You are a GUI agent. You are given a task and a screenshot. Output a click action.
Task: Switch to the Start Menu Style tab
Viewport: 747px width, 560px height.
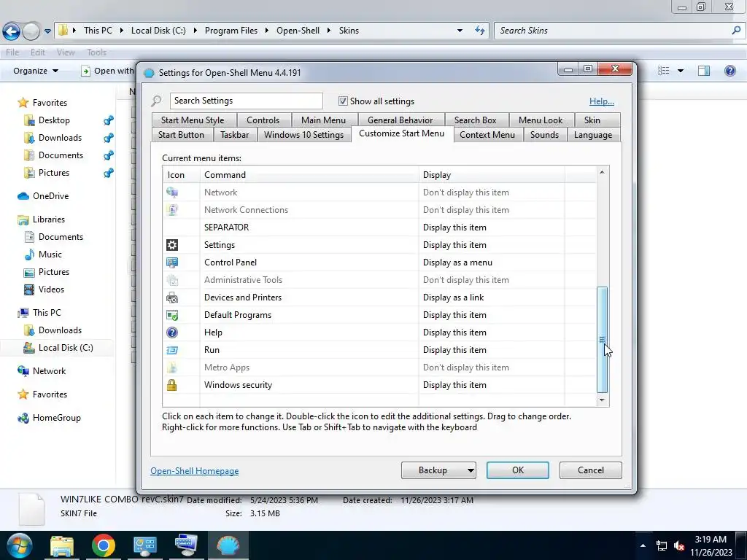coord(193,120)
